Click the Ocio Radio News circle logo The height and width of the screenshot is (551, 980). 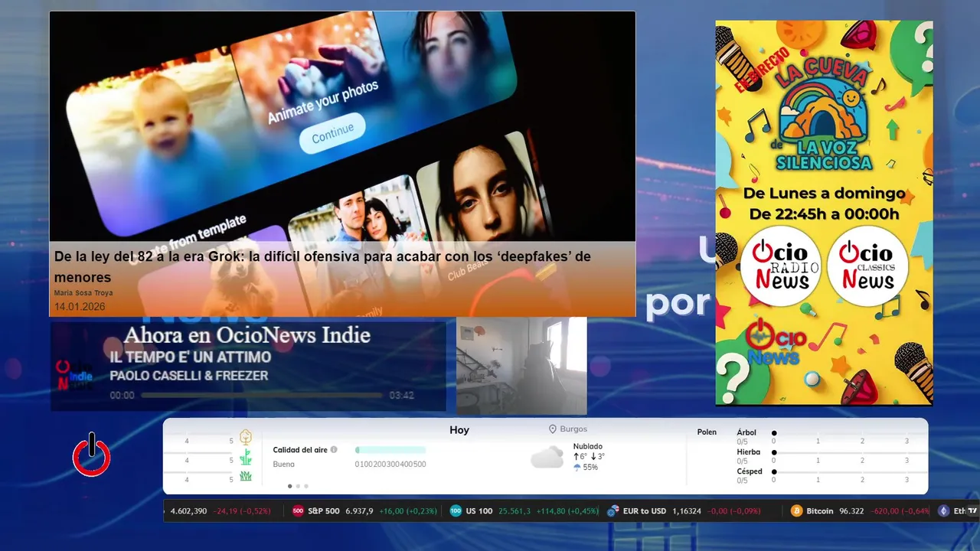[780, 266]
